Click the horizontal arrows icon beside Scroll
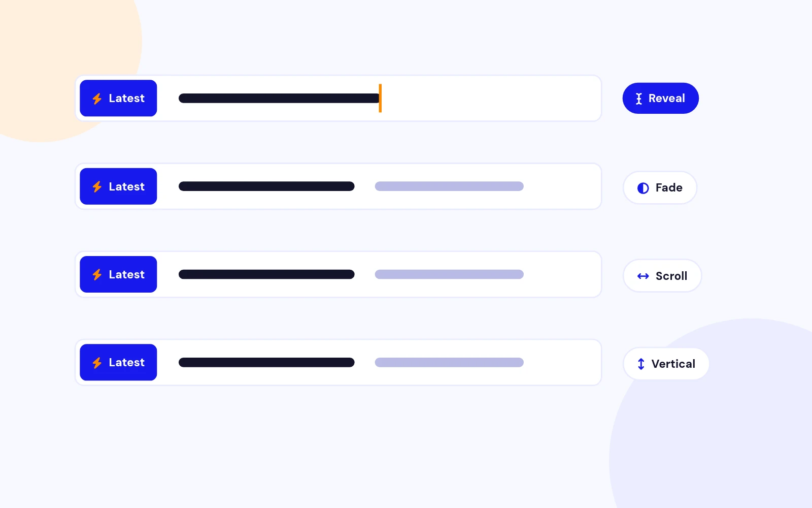 point(643,276)
